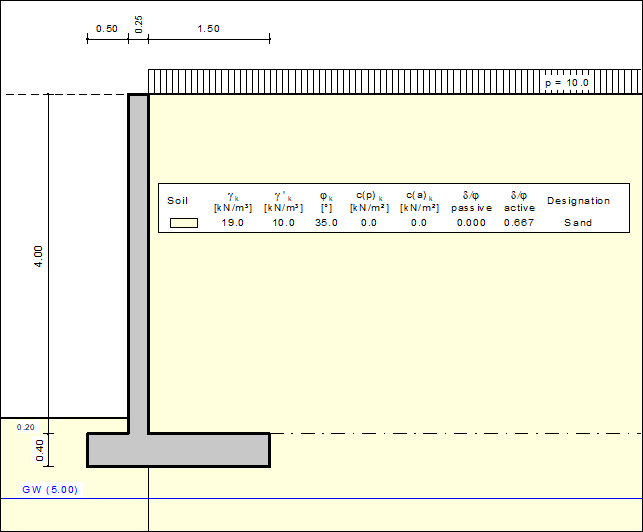The height and width of the screenshot is (532, 643).
Task: Click the 1.50 heel width dimension
Action: [208, 29]
